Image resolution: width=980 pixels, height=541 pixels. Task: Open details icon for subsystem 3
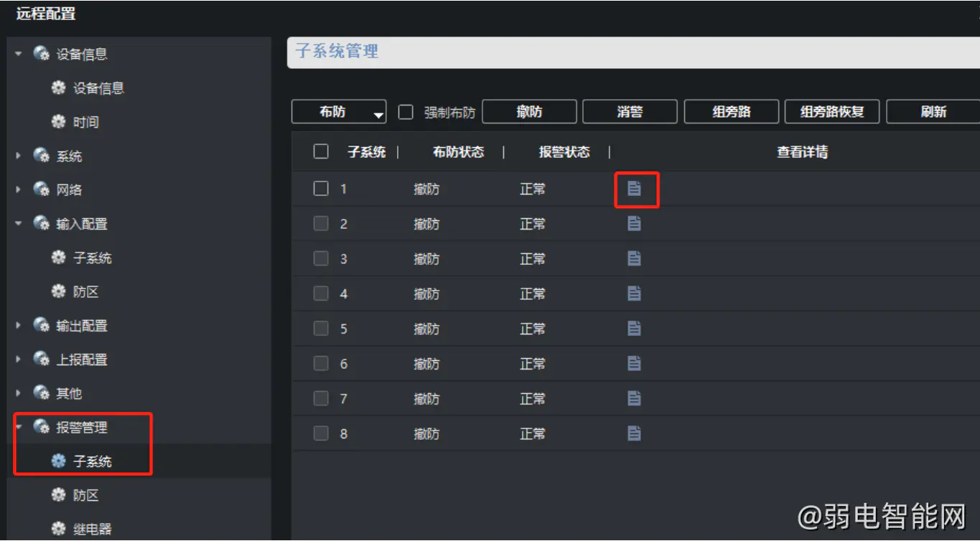click(x=634, y=258)
